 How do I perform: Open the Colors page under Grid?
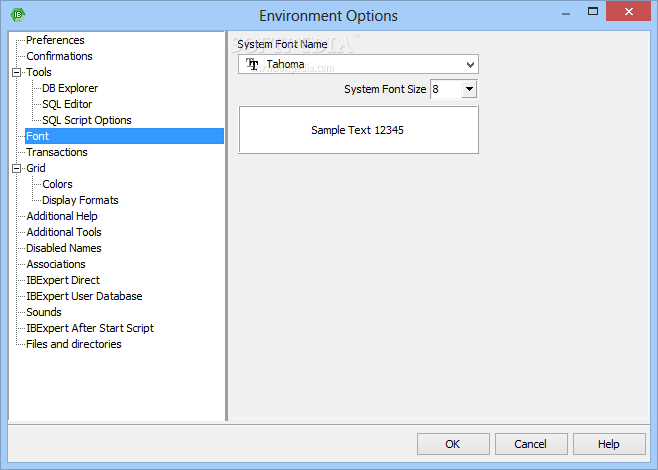pyautogui.click(x=57, y=184)
